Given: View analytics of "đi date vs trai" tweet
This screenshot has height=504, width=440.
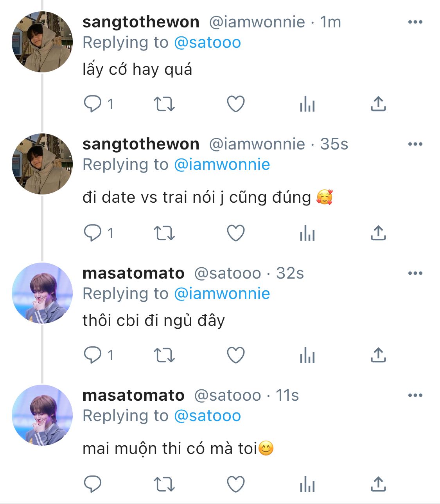Looking at the screenshot, I should (x=307, y=234).
